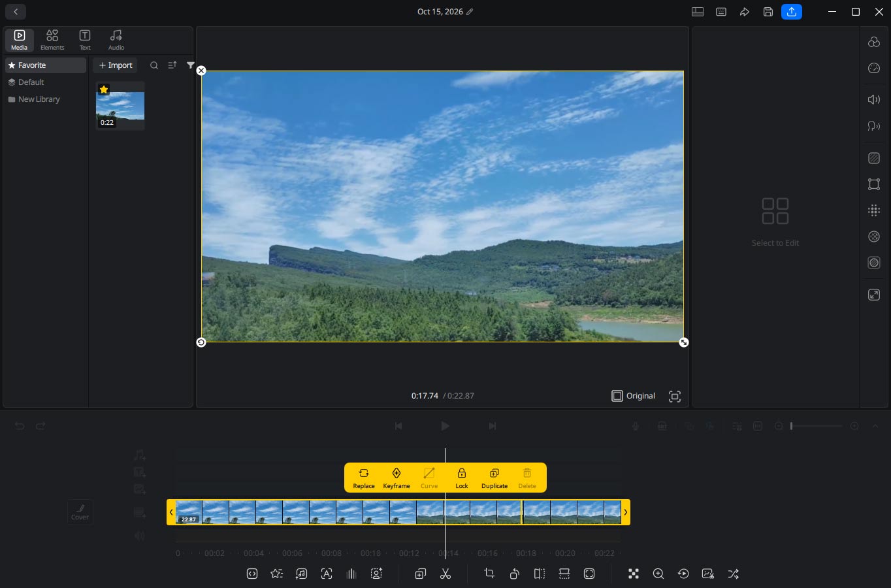Click the media sort icon
This screenshot has width=891, height=588.
pos(172,65)
